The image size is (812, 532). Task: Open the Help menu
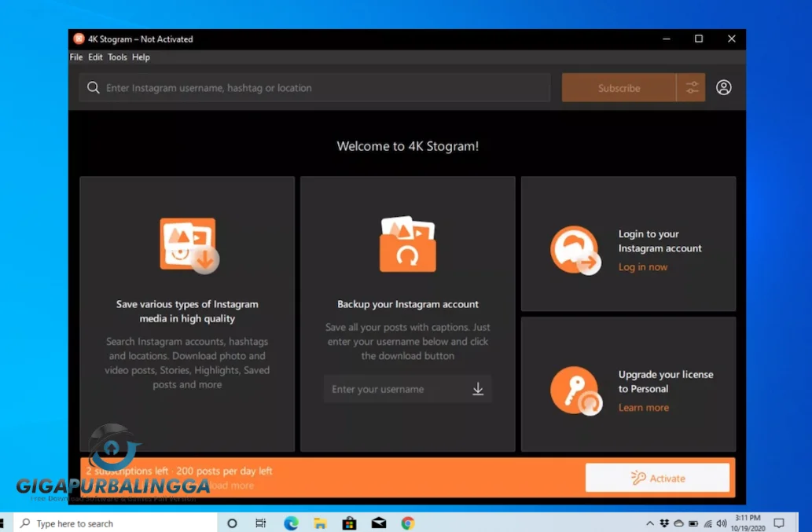pos(141,57)
